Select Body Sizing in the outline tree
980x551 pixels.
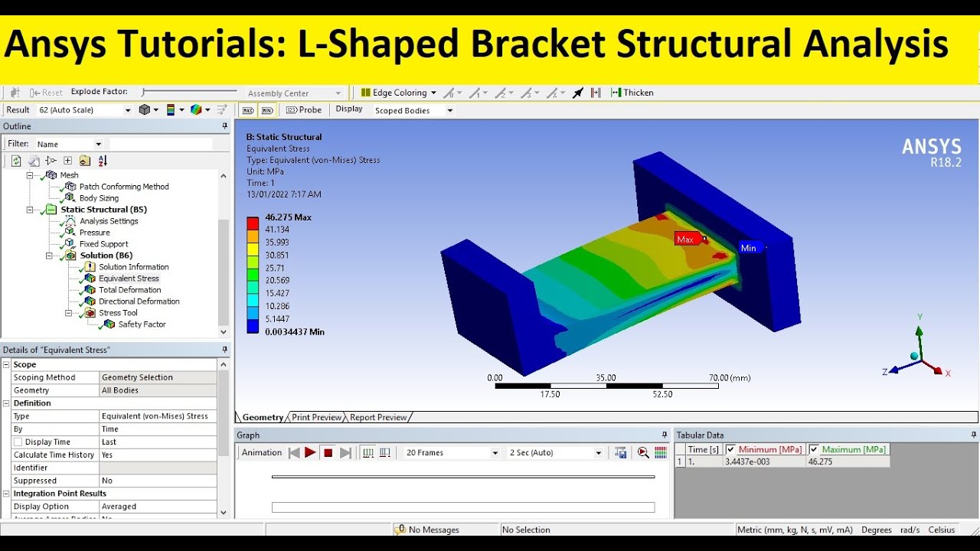coord(99,198)
